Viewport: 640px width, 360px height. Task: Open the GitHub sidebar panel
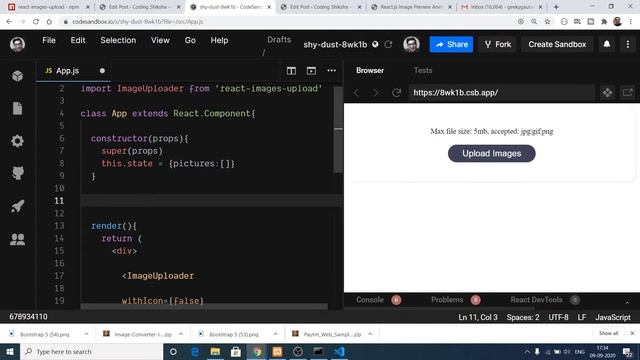[x=17, y=173]
